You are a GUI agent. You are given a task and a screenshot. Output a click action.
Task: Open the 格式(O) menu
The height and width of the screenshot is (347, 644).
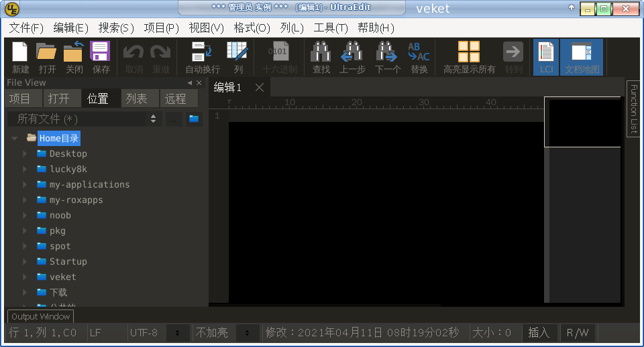click(x=252, y=28)
